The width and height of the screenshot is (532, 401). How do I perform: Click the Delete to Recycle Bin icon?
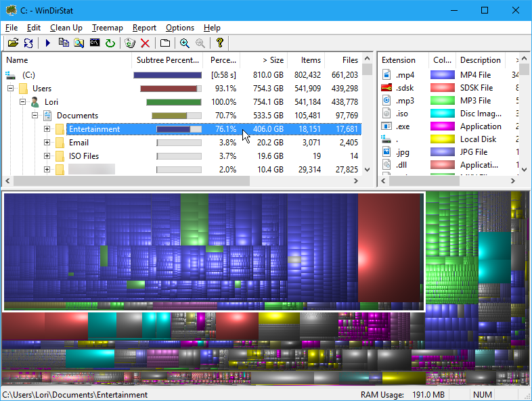click(x=130, y=43)
